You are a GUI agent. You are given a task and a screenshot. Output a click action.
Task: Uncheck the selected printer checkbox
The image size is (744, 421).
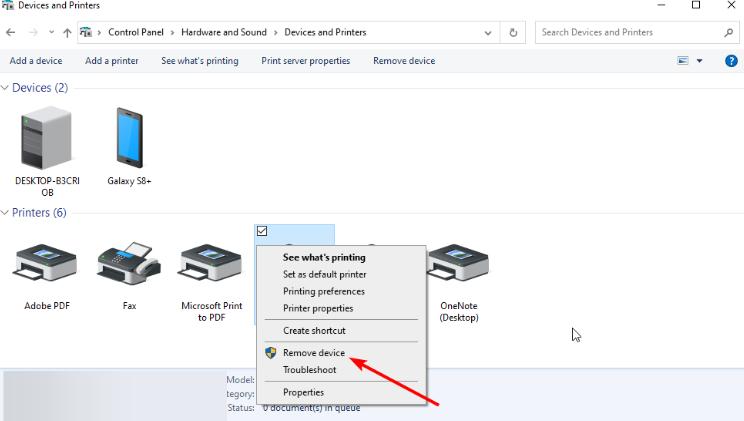262,231
